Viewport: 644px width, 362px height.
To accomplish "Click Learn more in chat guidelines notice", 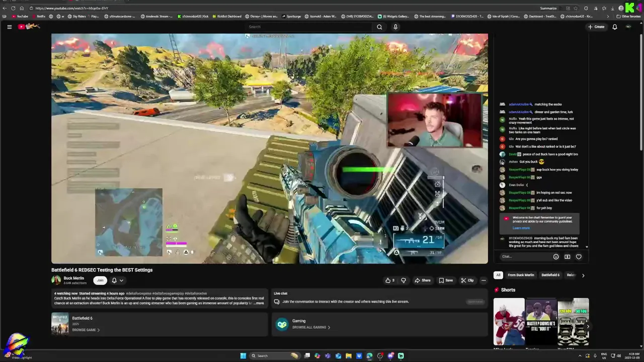I will tap(521, 228).
